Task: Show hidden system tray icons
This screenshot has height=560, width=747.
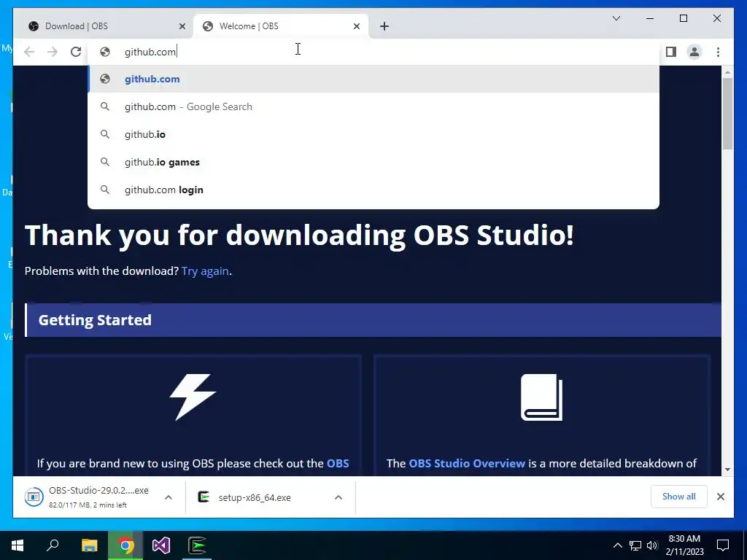Action: pos(617,545)
